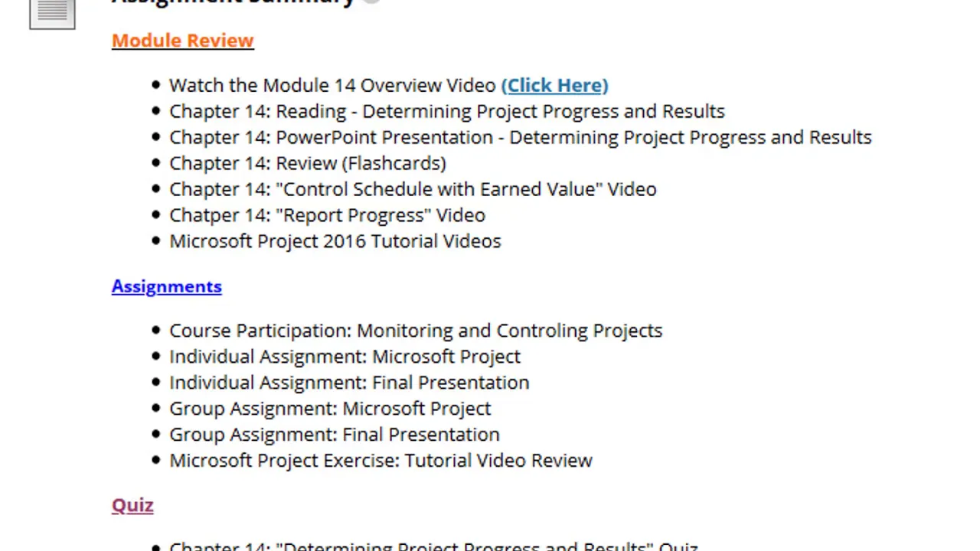The width and height of the screenshot is (980, 551).
Task: Select Chapter 14 Reading list item
Action: click(446, 111)
